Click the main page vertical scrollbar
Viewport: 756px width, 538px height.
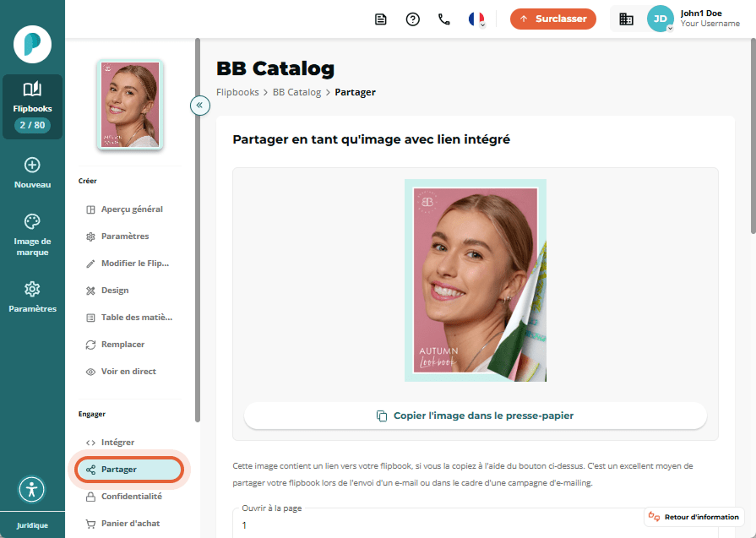753,135
